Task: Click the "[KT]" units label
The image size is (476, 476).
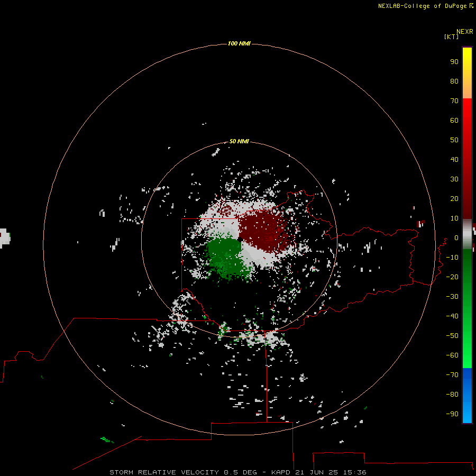Action: (451, 36)
